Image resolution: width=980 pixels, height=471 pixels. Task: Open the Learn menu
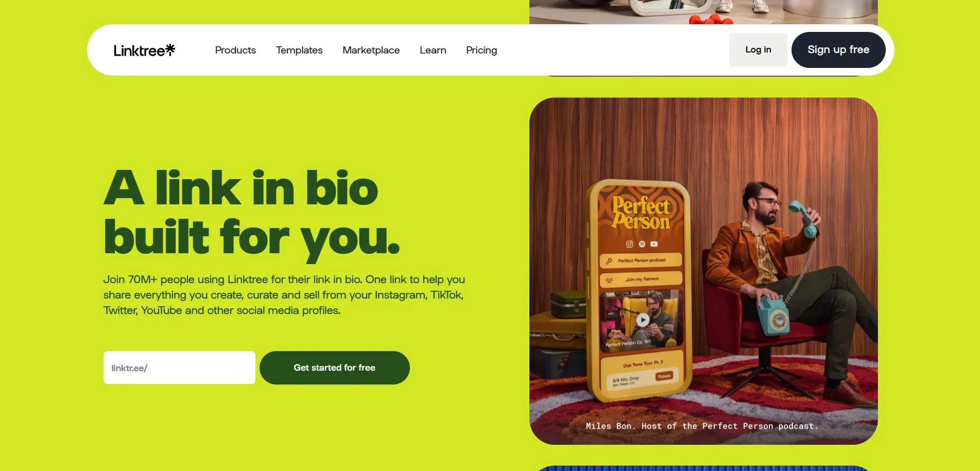(x=433, y=50)
